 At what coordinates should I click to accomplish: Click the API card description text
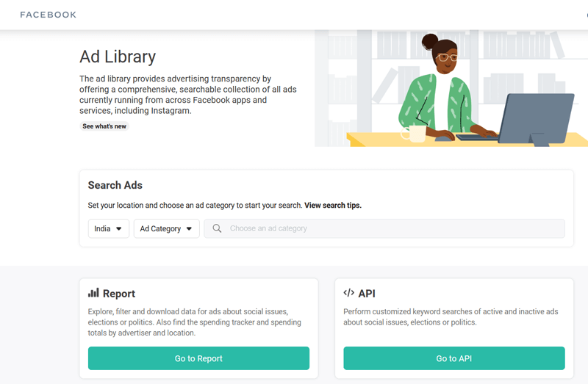point(451,317)
